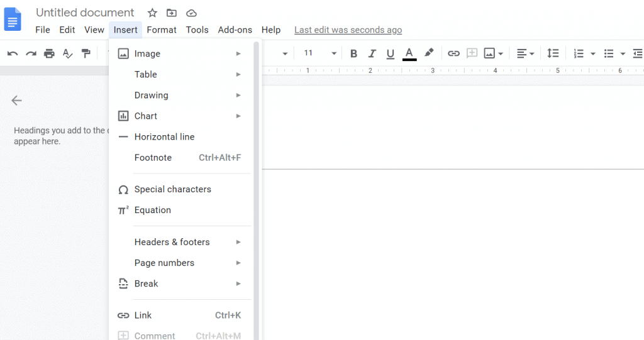Open the Edit menu
The width and height of the screenshot is (644, 340).
click(x=67, y=30)
